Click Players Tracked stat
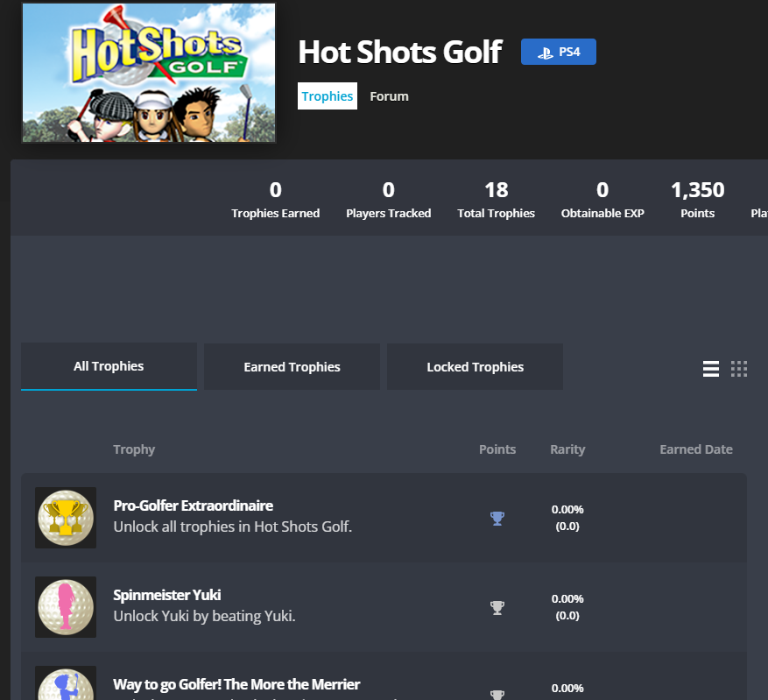Viewport: 768px width, 700px height. tap(389, 201)
